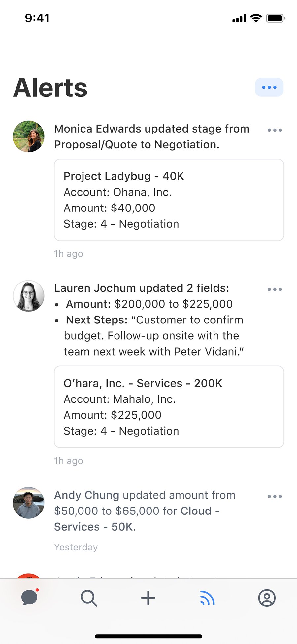The width and height of the screenshot is (297, 644).
Task: Open the Project Ladybug - 40K card
Action: pos(169,200)
